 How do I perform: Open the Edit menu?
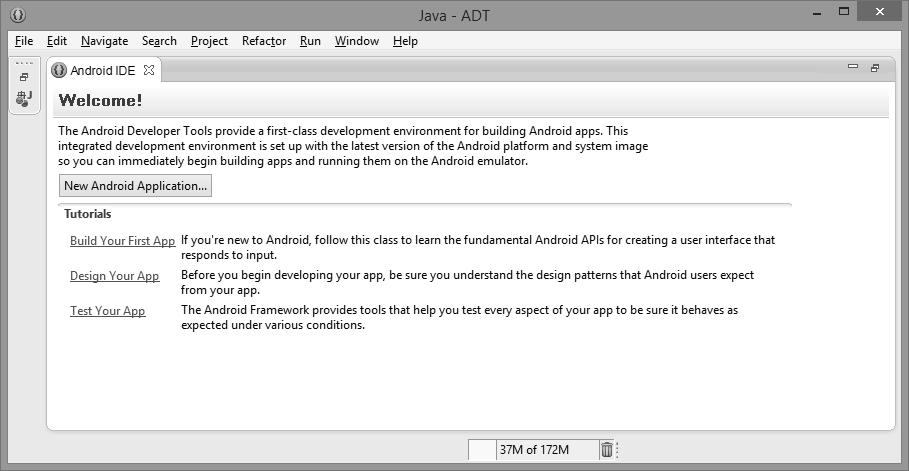(57, 41)
